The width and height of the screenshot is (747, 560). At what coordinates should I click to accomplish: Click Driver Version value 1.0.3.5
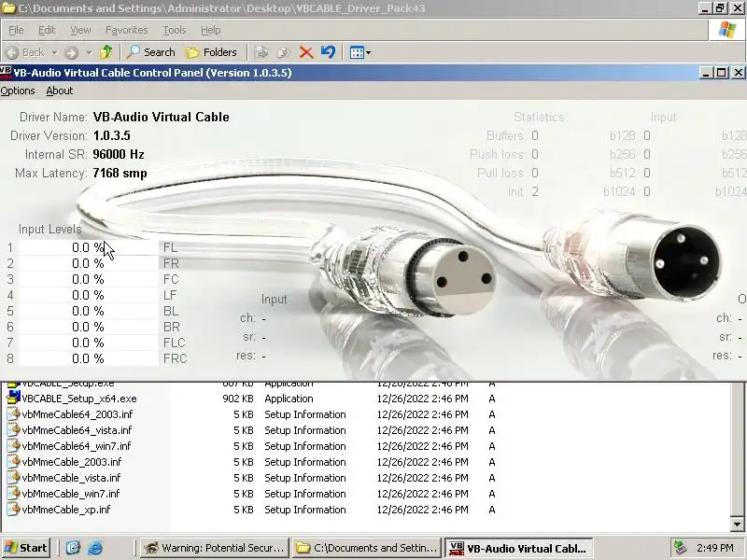pyautogui.click(x=111, y=135)
